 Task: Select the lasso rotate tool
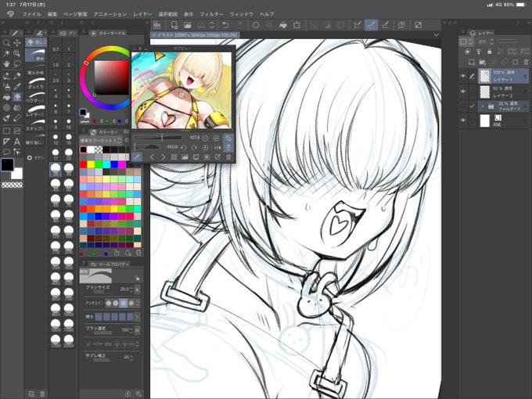[x=17, y=64]
